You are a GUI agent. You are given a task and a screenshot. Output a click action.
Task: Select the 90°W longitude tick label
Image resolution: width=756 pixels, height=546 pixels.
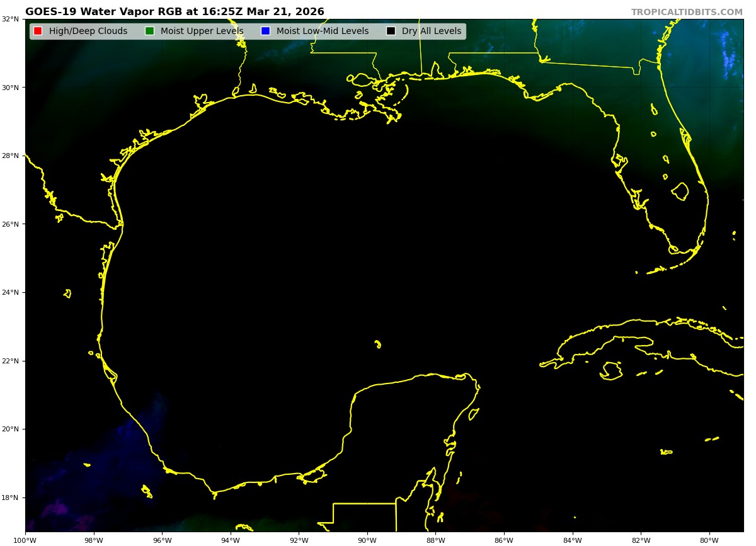pyautogui.click(x=367, y=540)
